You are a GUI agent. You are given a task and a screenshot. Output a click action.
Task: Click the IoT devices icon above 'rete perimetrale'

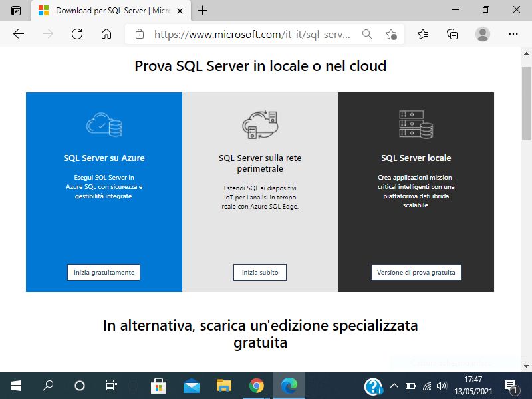coord(259,124)
